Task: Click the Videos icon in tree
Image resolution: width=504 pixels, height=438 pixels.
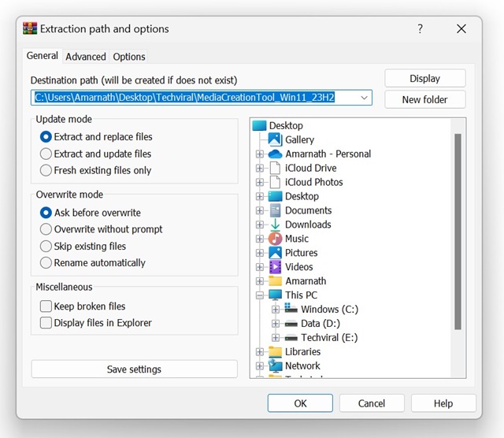Action: pyautogui.click(x=275, y=267)
